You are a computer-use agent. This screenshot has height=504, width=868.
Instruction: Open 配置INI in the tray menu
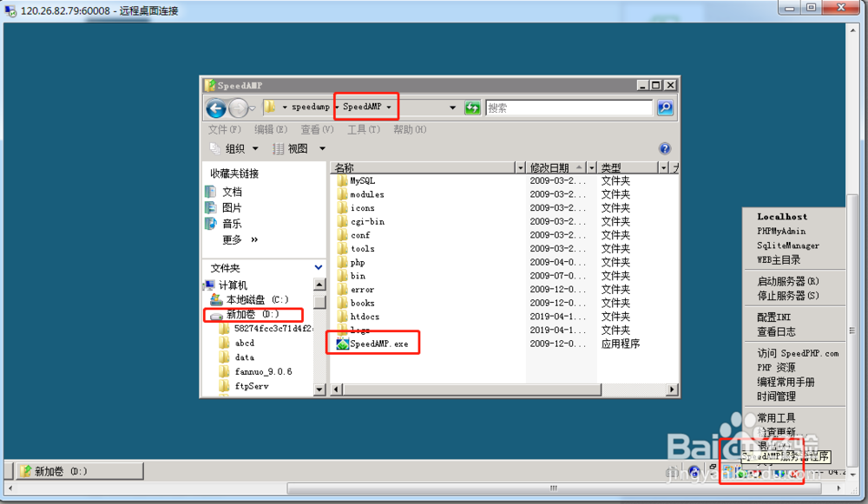coord(774,317)
